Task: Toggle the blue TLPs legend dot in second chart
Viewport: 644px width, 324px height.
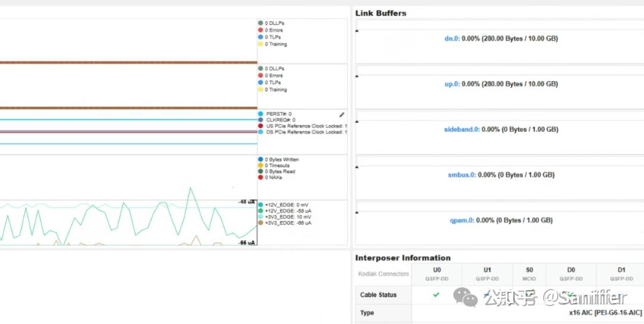Action: (261, 82)
